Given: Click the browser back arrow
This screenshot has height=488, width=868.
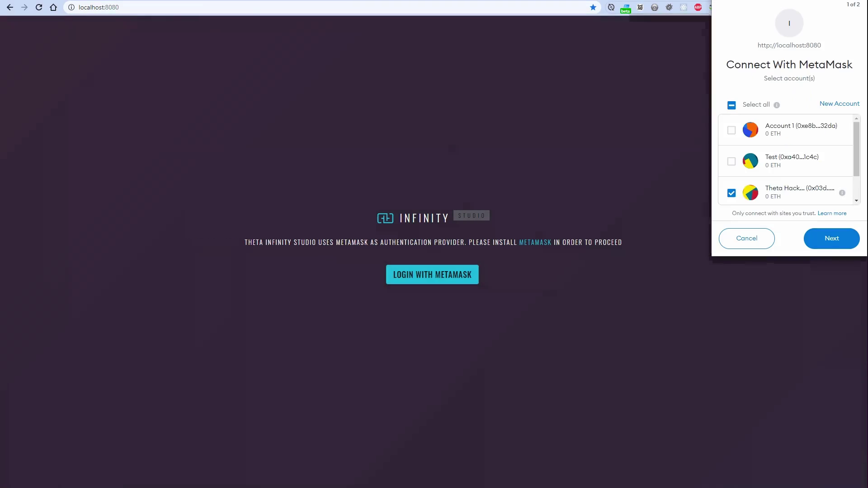Looking at the screenshot, I should click(x=10, y=7).
